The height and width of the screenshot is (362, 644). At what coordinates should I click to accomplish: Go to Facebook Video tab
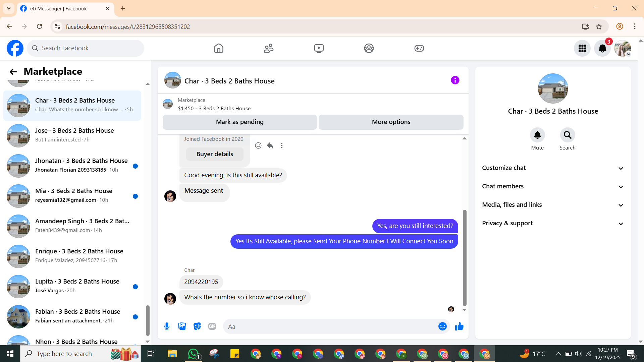point(319,49)
